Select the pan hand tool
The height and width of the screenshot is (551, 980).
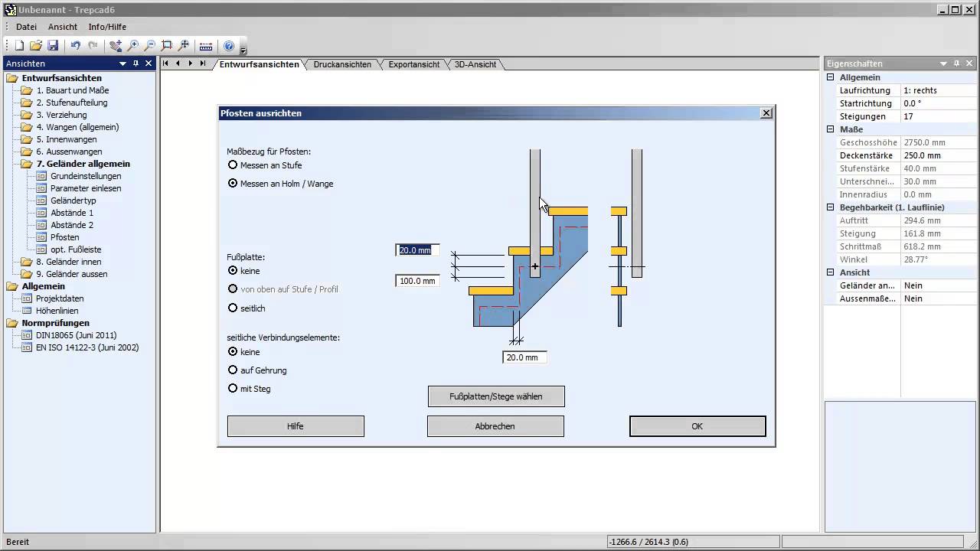116,46
